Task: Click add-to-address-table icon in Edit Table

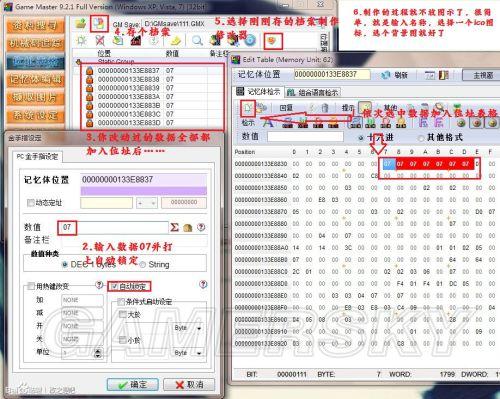Action: [x=248, y=108]
